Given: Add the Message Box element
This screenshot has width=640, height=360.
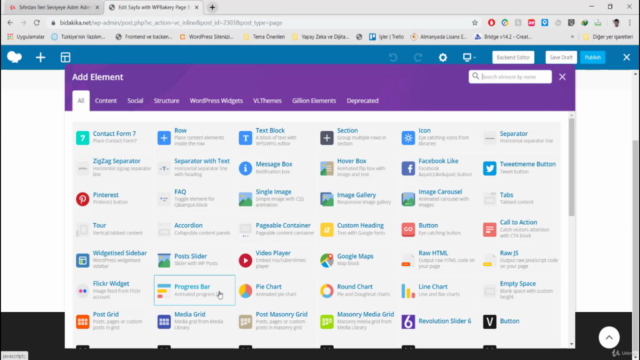Looking at the screenshot, I should tap(276, 168).
